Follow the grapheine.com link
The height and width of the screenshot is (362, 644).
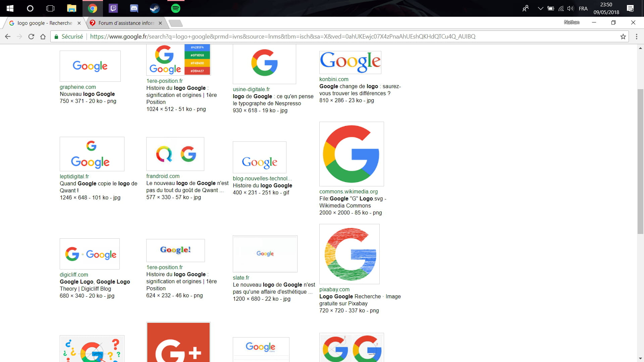(78, 87)
